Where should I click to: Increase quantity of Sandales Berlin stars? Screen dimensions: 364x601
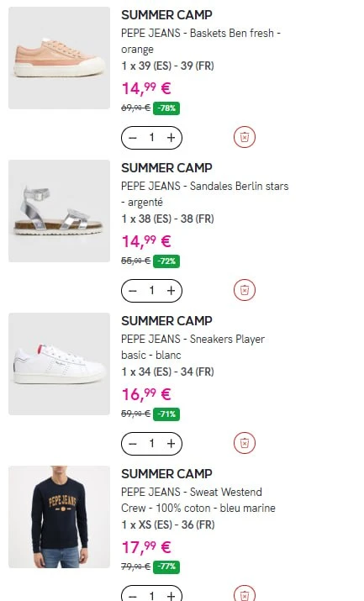click(171, 291)
